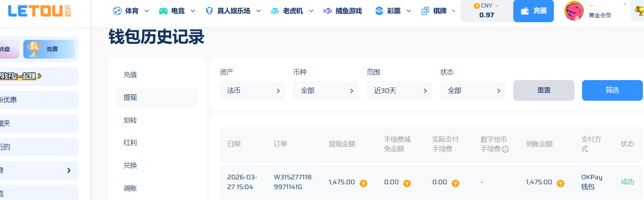
Task: Click the gray 重置 reset button
Action: point(544,90)
